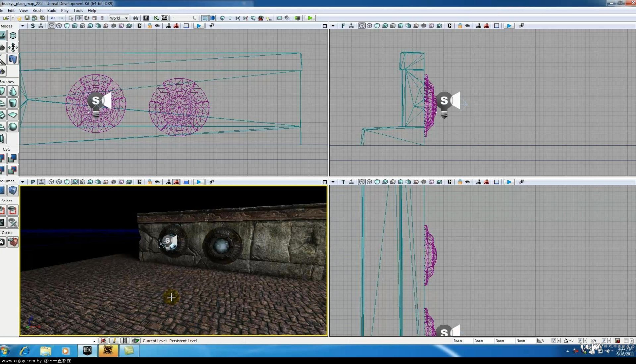Screen dimensions: 636x364
Task: Toggle the bottom-left viewport maximize button
Action: 324,182
